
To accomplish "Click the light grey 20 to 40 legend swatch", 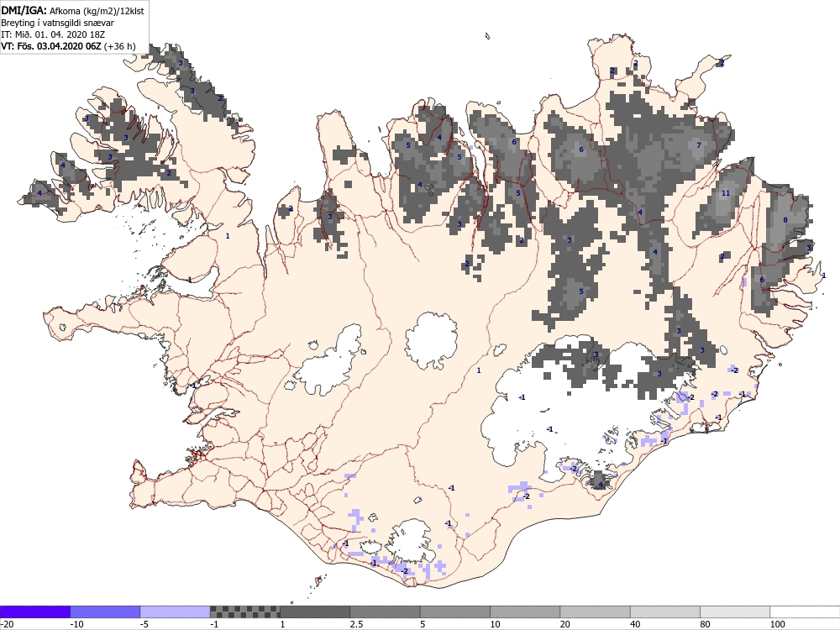I will pyautogui.click(x=596, y=612).
